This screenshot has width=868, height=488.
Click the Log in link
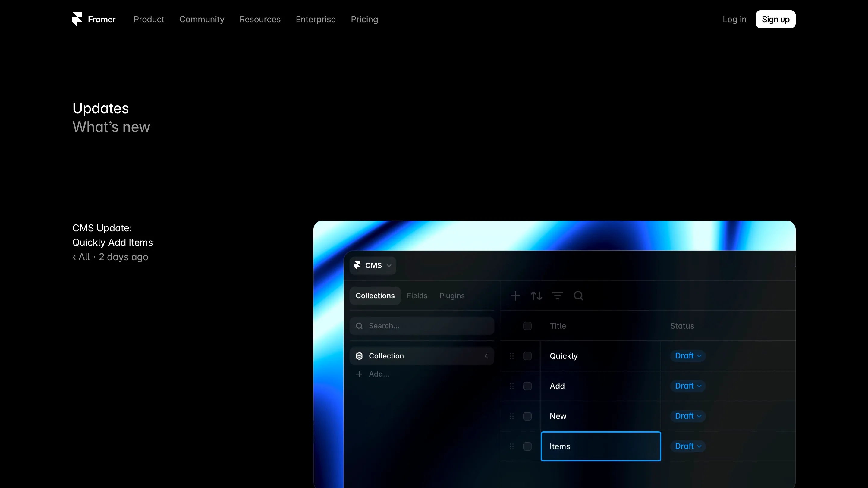coord(734,20)
